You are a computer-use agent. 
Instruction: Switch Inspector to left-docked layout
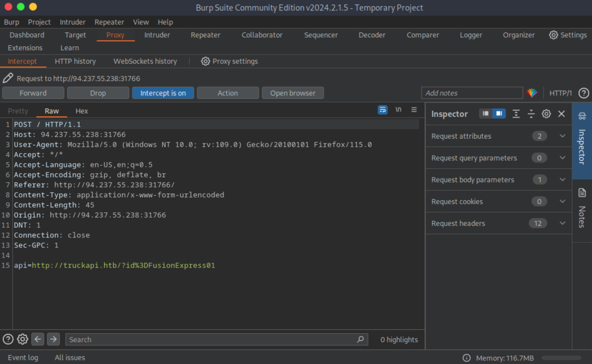click(486, 114)
